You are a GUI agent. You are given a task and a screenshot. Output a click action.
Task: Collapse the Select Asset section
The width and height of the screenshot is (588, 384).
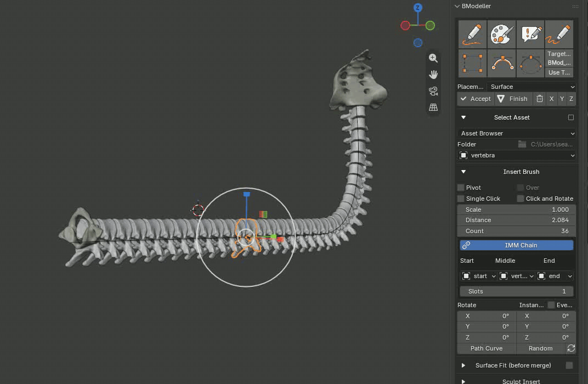[x=463, y=117]
